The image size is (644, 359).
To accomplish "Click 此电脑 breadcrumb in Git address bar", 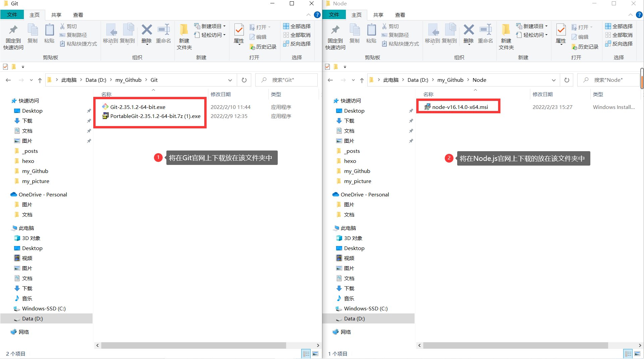I will click(x=69, y=80).
